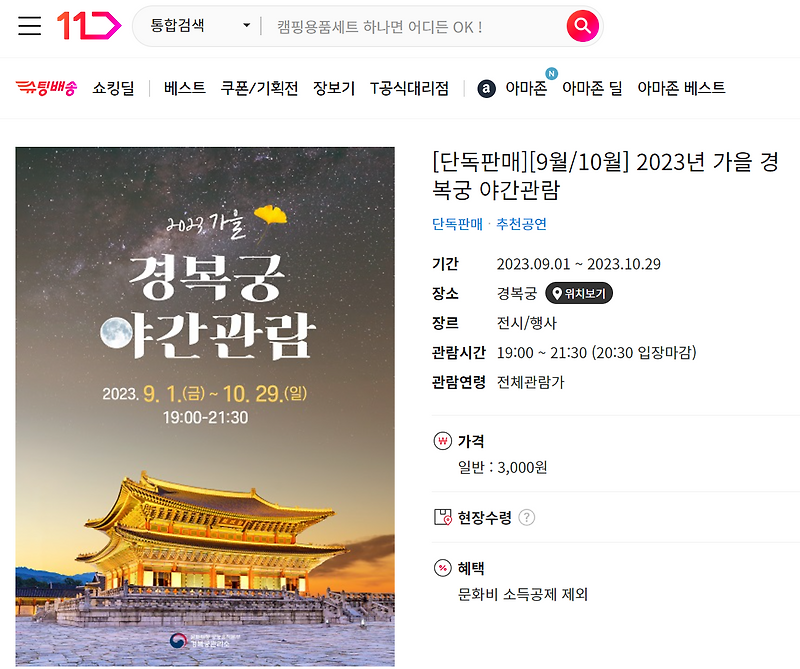Click the 위치보기 location button
800x669 pixels.
[579, 293]
